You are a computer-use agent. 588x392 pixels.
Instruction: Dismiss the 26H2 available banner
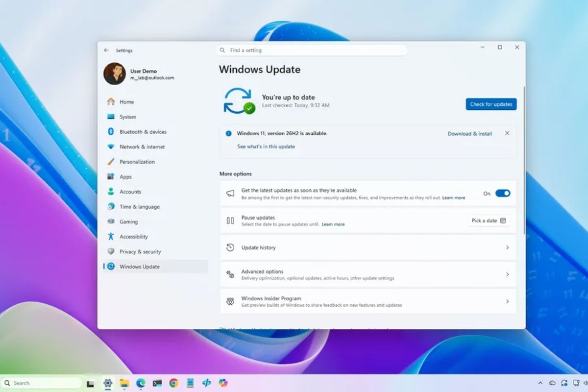[507, 133]
